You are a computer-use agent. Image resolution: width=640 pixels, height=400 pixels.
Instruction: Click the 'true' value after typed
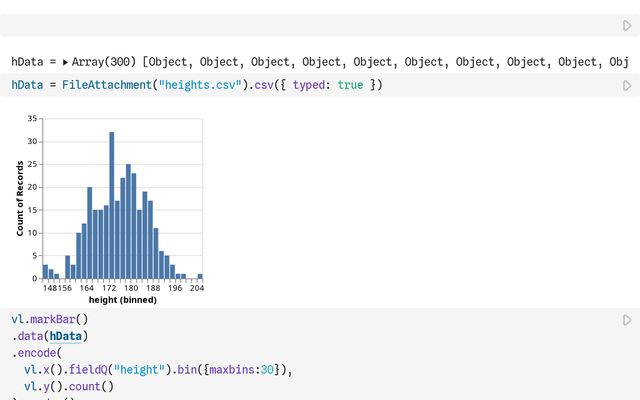350,85
